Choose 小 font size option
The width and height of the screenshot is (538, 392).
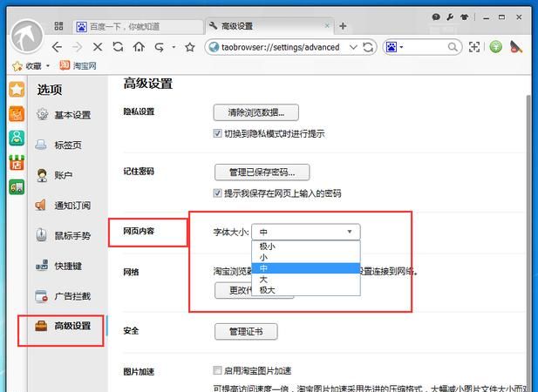pos(306,257)
